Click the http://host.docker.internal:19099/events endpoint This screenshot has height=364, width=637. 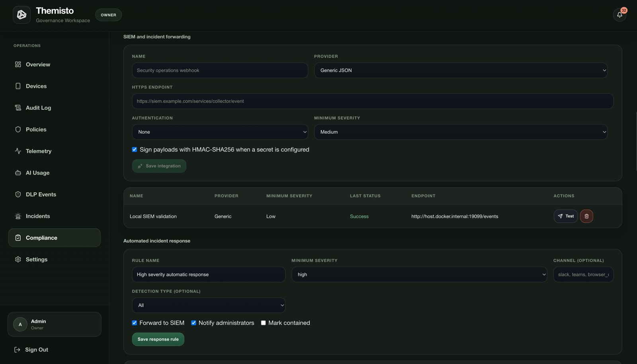click(455, 216)
